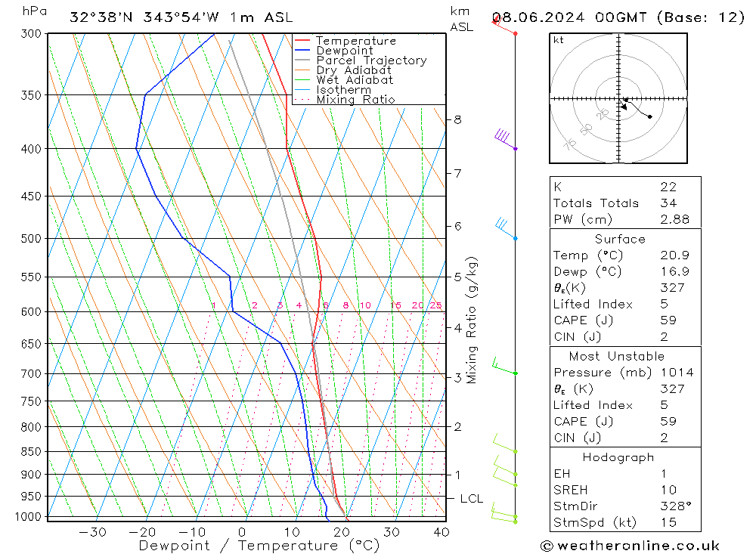The image size is (756, 554).
Task: Click the Mixing Ratio (g/kg) vertical axis title
Action: click(x=472, y=320)
